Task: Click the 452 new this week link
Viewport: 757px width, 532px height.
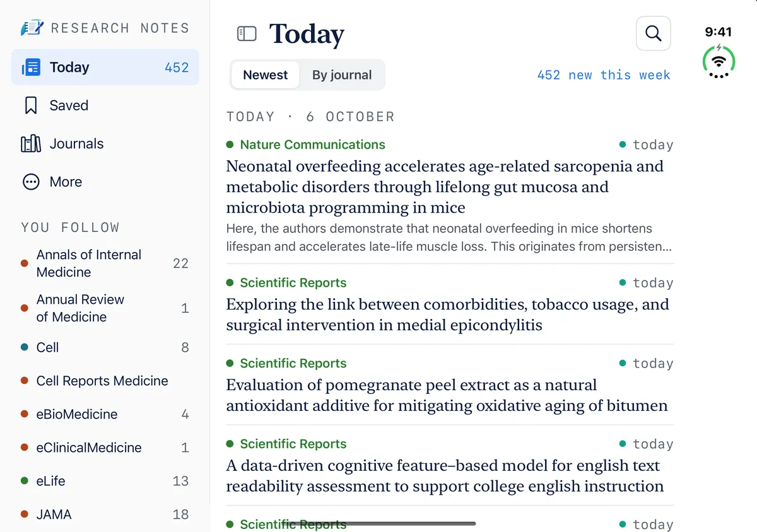Action: [604, 75]
